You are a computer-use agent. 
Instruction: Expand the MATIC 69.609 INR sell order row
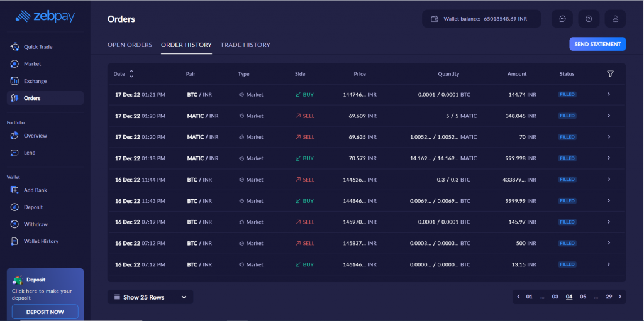tap(609, 116)
